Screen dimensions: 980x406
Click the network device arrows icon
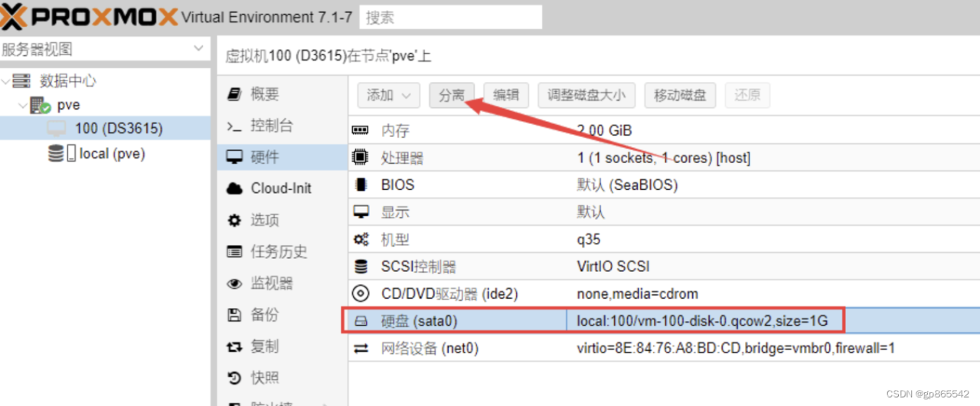360,349
